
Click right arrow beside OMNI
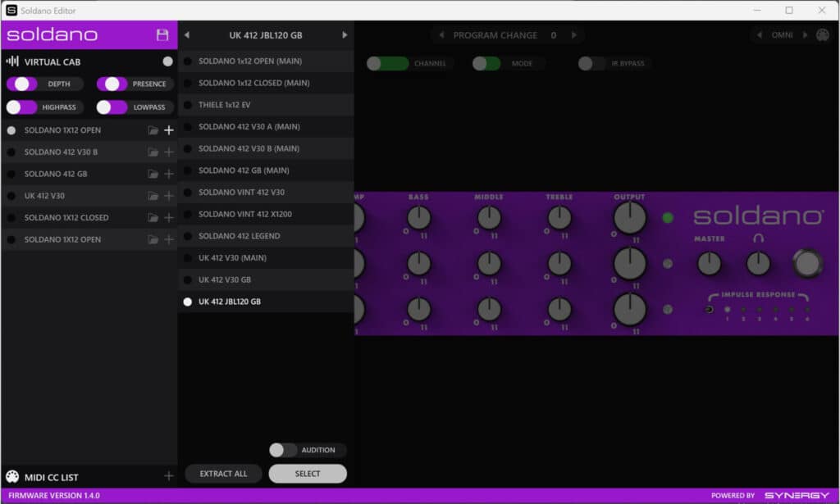(805, 34)
